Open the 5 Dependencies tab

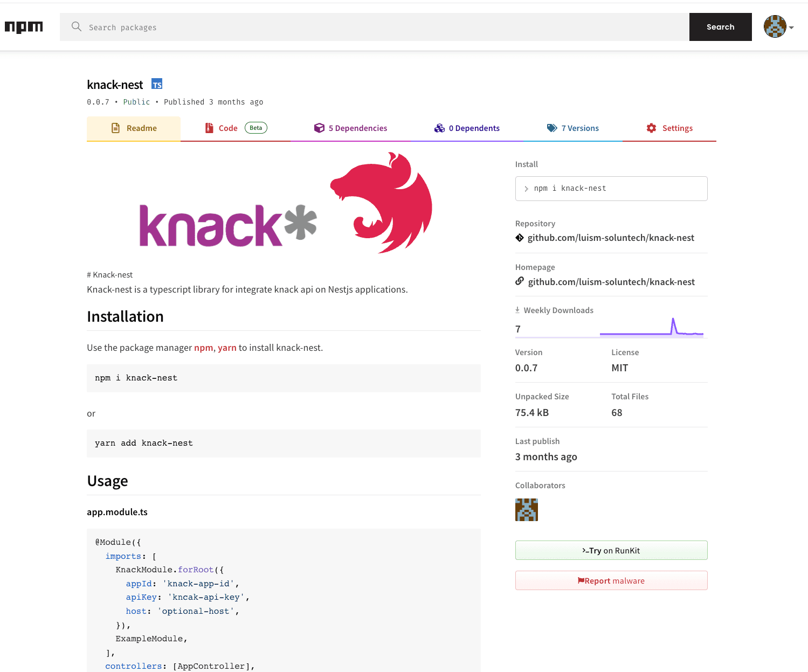point(358,128)
